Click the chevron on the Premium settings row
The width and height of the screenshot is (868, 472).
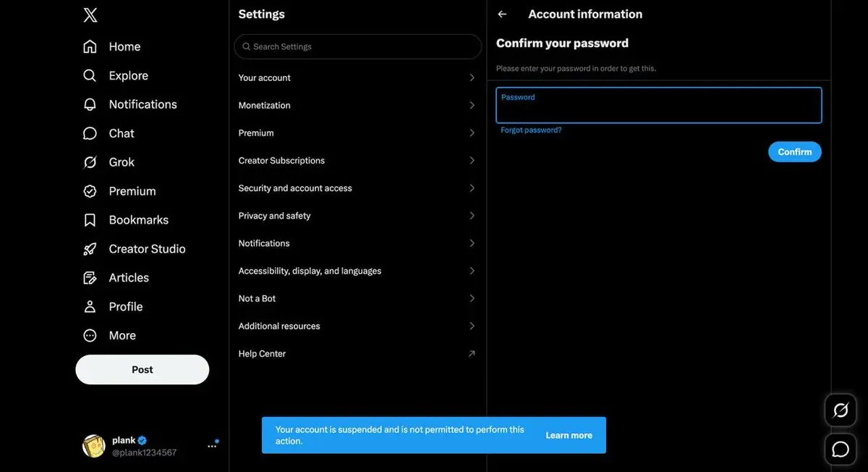click(472, 133)
